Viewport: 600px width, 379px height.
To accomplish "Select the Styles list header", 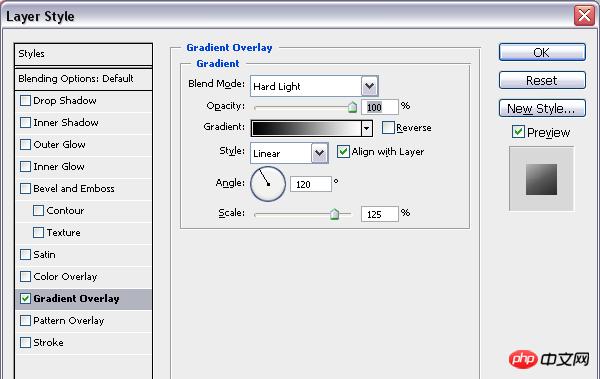I will click(83, 54).
